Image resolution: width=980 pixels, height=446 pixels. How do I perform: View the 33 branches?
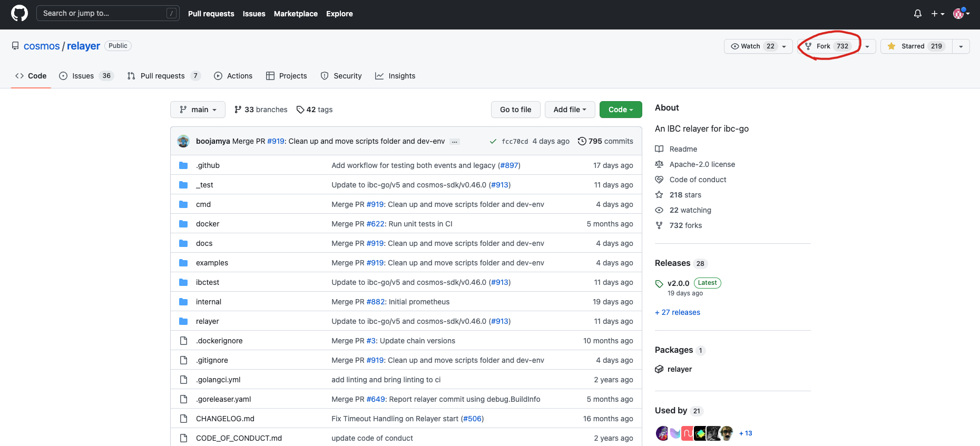[x=261, y=110]
